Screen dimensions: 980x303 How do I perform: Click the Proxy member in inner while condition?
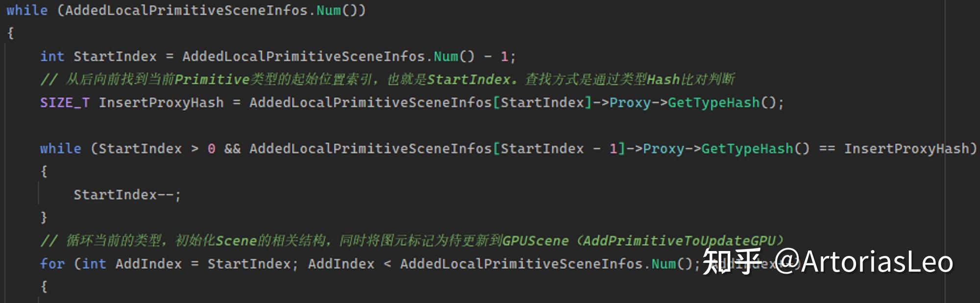click(x=663, y=149)
